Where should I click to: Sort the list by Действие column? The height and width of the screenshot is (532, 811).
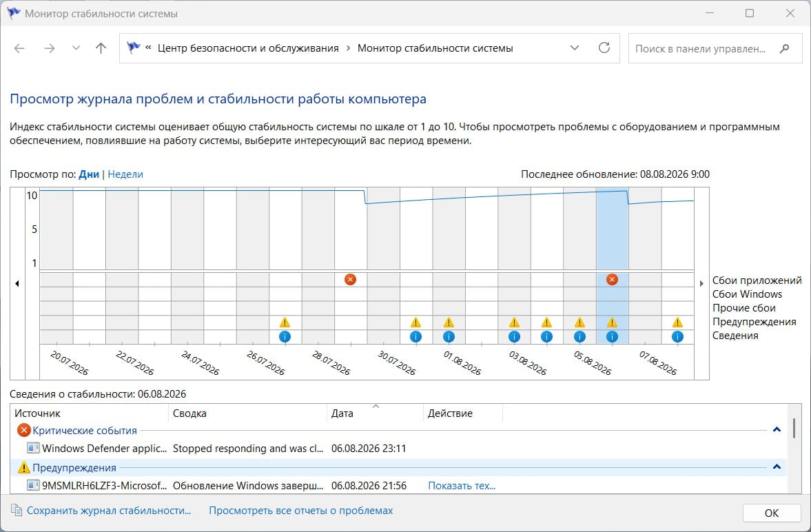[x=463, y=413]
